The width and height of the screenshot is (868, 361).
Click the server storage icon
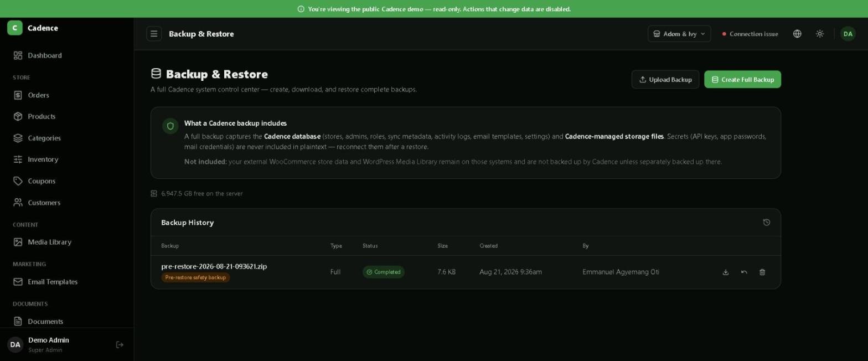[154, 194]
